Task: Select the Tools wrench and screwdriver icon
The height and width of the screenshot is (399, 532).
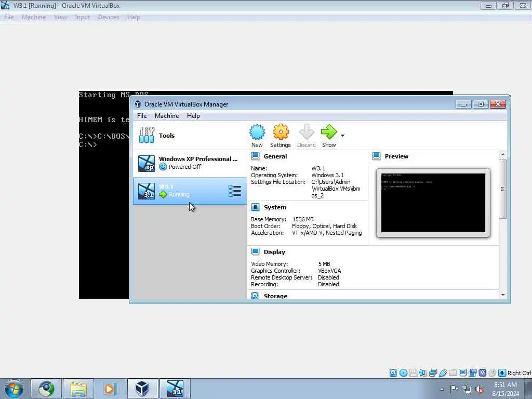Action: pos(147,135)
